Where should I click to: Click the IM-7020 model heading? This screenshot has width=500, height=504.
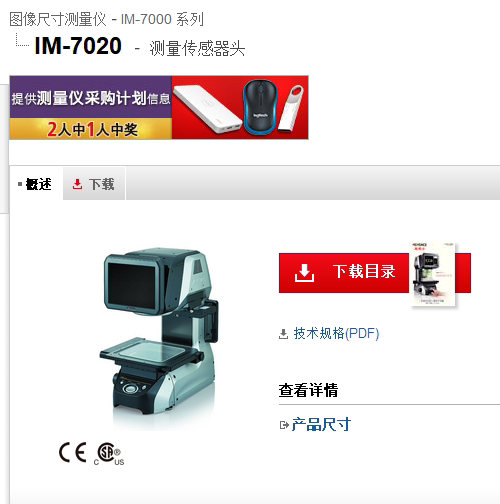click(x=78, y=46)
